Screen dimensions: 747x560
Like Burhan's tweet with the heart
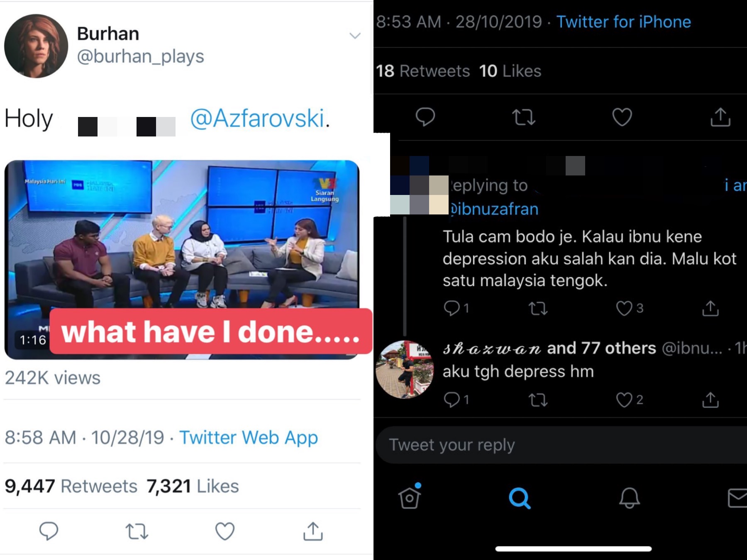pyautogui.click(x=225, y=531)
